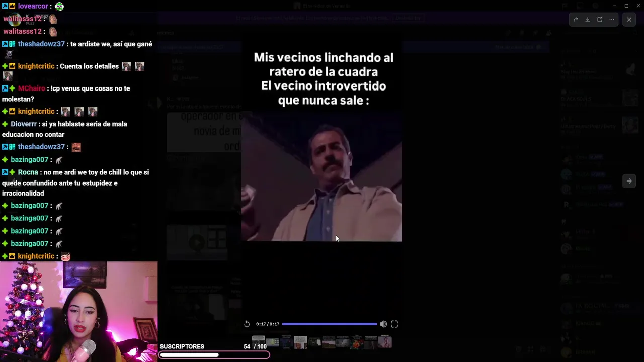
Task: Toggle fullscreen for the video player
Action: pyautogui.click(x=394, y=324)
